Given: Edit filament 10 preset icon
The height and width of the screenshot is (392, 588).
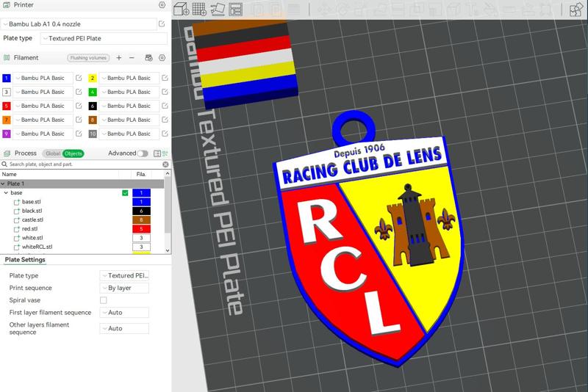Looking at the screenshot, I should point(165,134).
